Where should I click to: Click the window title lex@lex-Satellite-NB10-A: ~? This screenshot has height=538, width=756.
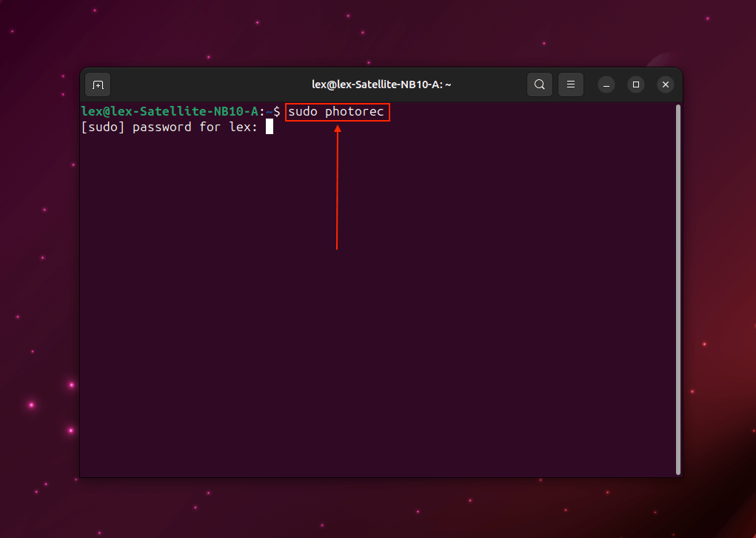(381, 84)
